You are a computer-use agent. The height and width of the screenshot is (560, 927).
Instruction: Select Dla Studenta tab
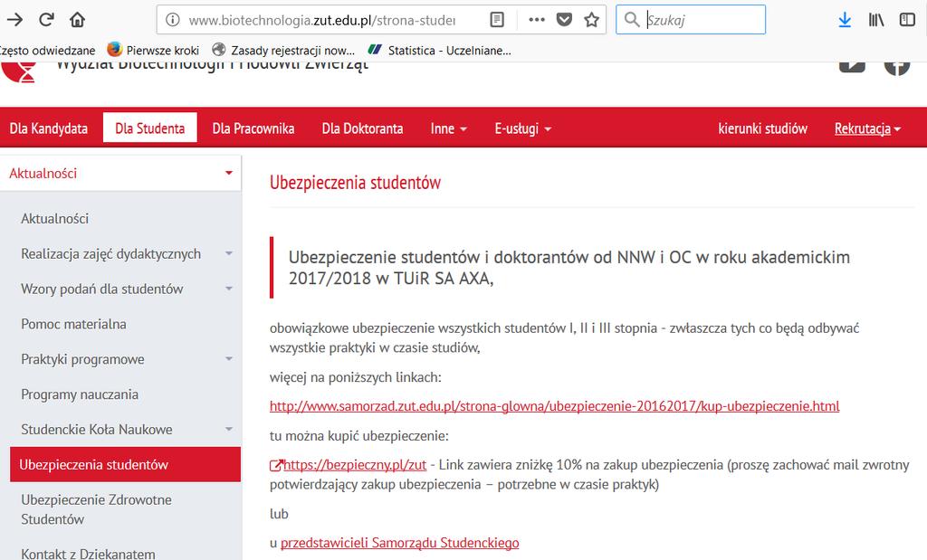[x=150, y=128]
